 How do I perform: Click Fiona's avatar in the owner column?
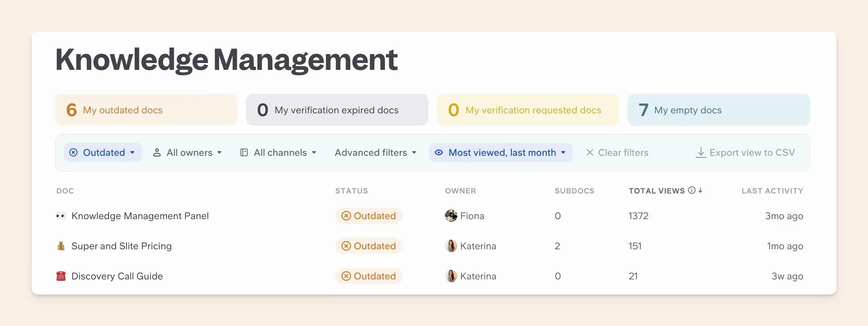(x=451, y=216)
